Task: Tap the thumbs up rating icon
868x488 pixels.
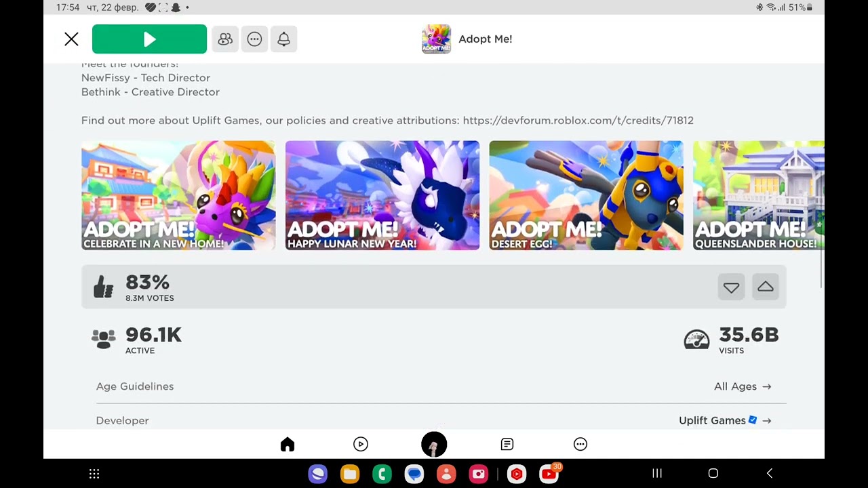Action: click(103, 287)
